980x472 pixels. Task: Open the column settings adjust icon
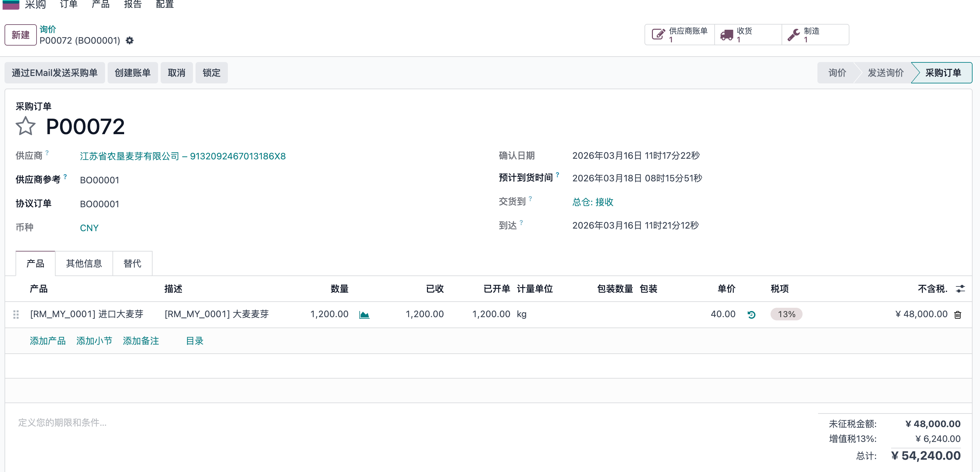point(960,289)
